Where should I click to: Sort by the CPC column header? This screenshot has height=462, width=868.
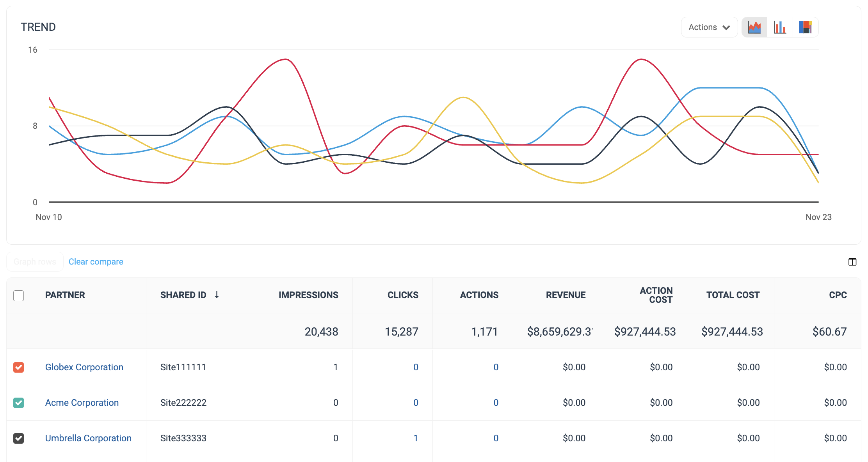(x=838, y=295)
